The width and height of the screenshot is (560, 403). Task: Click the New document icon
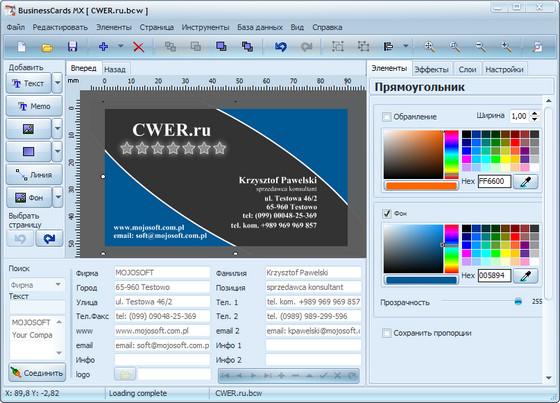point(22,47)
